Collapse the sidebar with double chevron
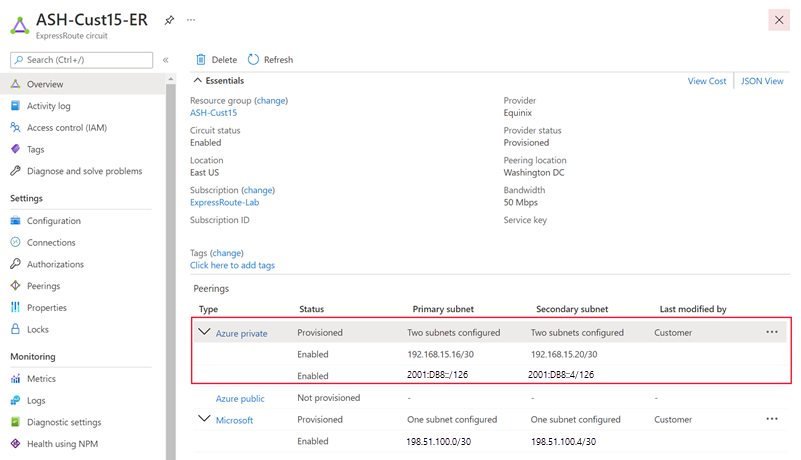This screenshot has height=460, width=801. (x=166, y=60)
